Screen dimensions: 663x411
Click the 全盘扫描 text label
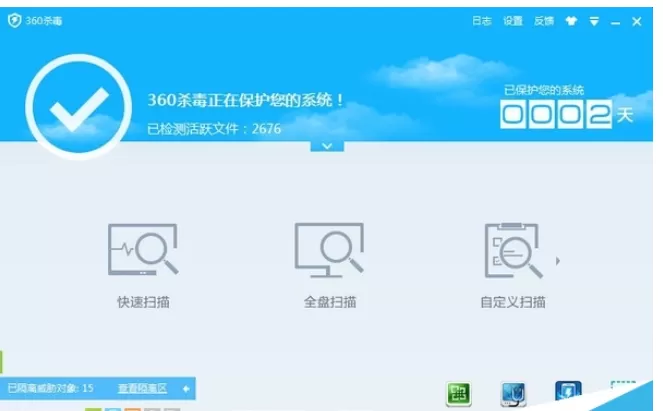coord(330,302)
